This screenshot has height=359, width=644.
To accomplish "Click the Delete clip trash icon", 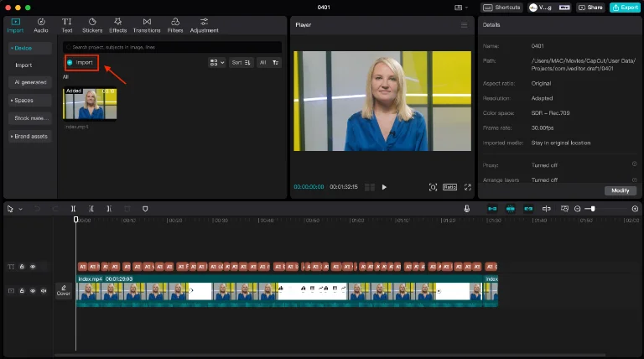I will 127,209.
